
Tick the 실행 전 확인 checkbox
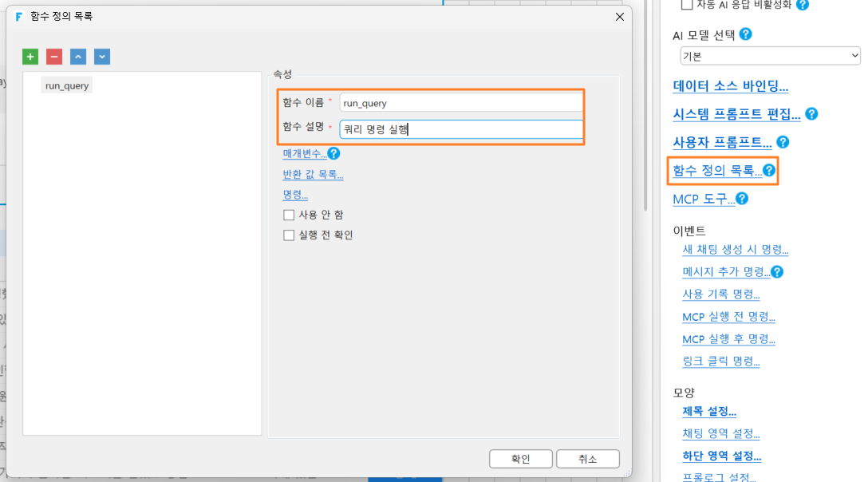[x=289, y=235]
